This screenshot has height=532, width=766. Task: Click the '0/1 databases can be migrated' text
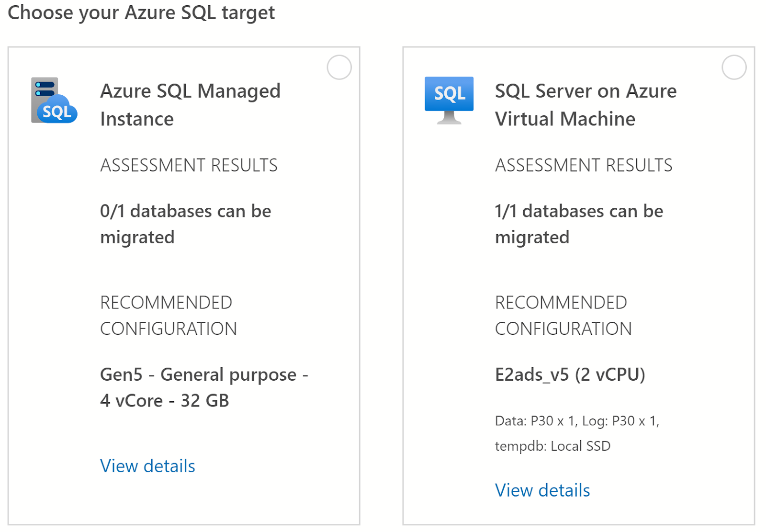185,224
